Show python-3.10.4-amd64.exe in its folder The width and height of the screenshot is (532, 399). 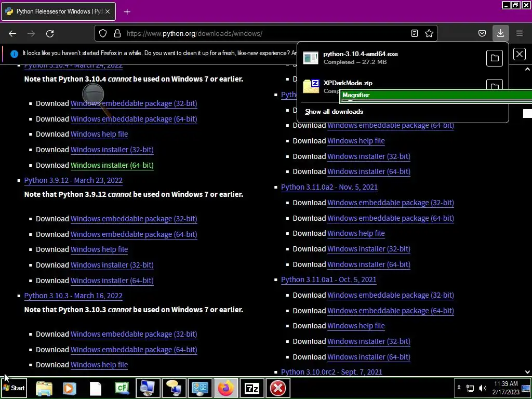click(495, 58)
